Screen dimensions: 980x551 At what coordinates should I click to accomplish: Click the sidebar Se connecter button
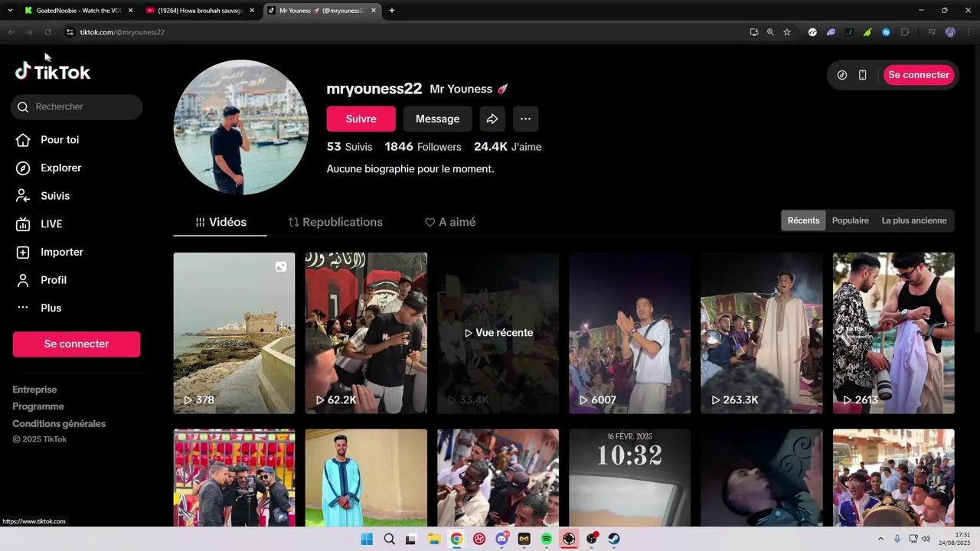(x=77, y=344)
